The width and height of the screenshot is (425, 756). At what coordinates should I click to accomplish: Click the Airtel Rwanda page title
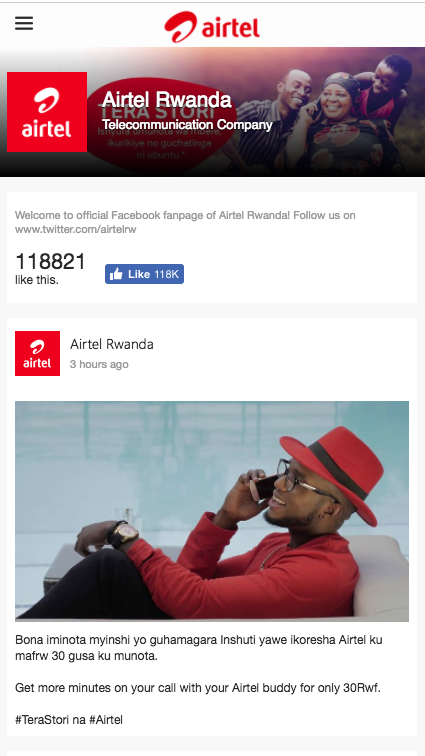(166, 100)
